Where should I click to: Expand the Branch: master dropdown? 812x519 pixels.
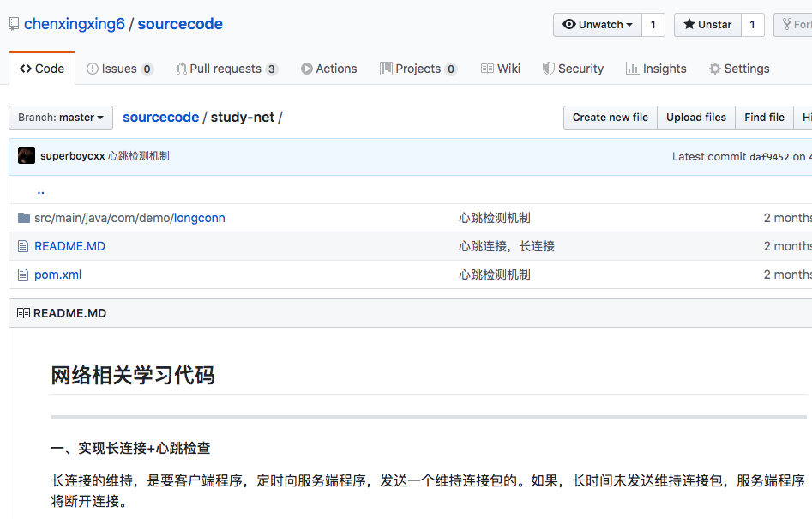pyautogui.click(x=61, y=118)
